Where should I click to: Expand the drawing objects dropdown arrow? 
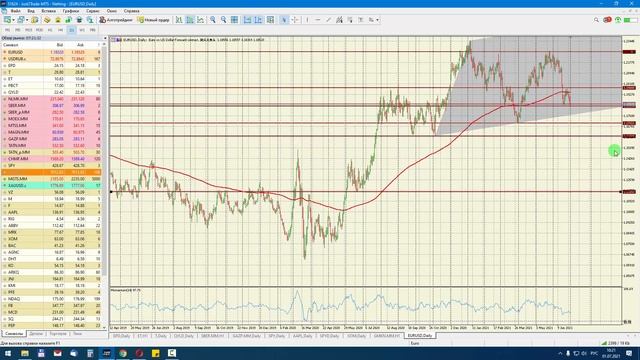click(378, 20)
